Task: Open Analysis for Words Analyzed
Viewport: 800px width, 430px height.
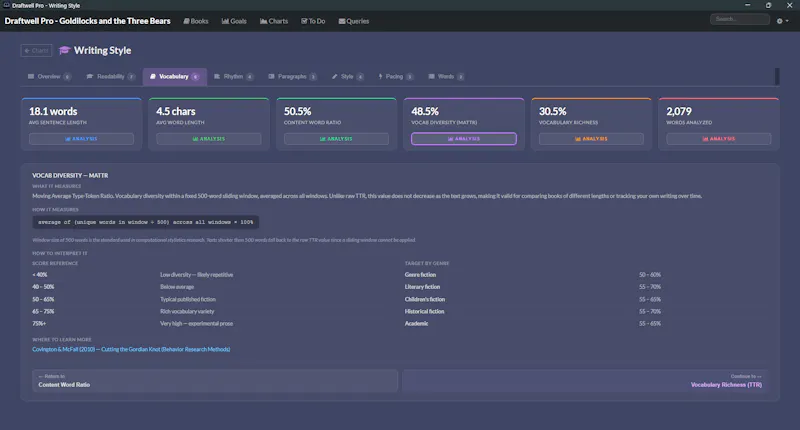Action: pos(719,139)
